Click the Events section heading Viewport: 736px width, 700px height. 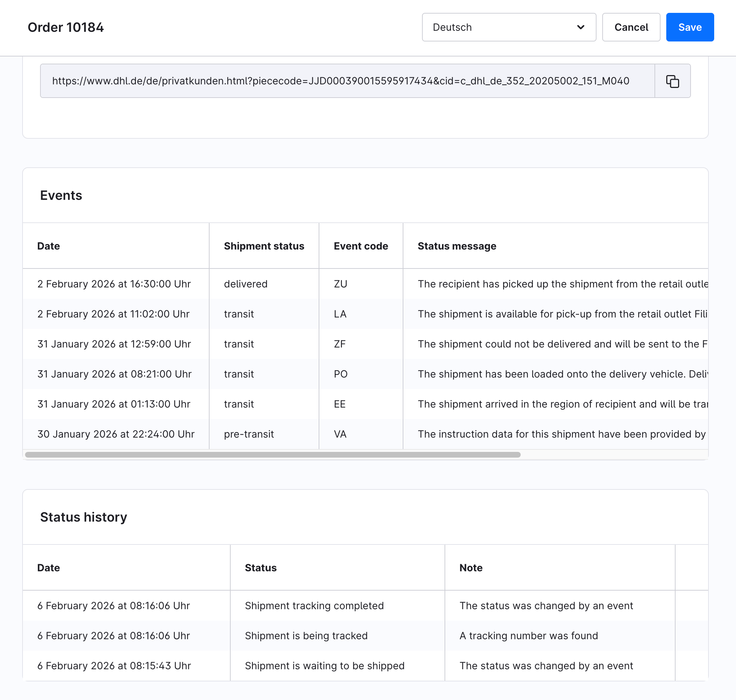[61, 195]
